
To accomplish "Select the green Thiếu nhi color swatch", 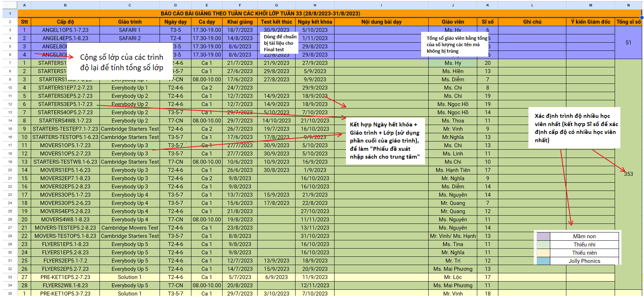I will click(543, 245).
